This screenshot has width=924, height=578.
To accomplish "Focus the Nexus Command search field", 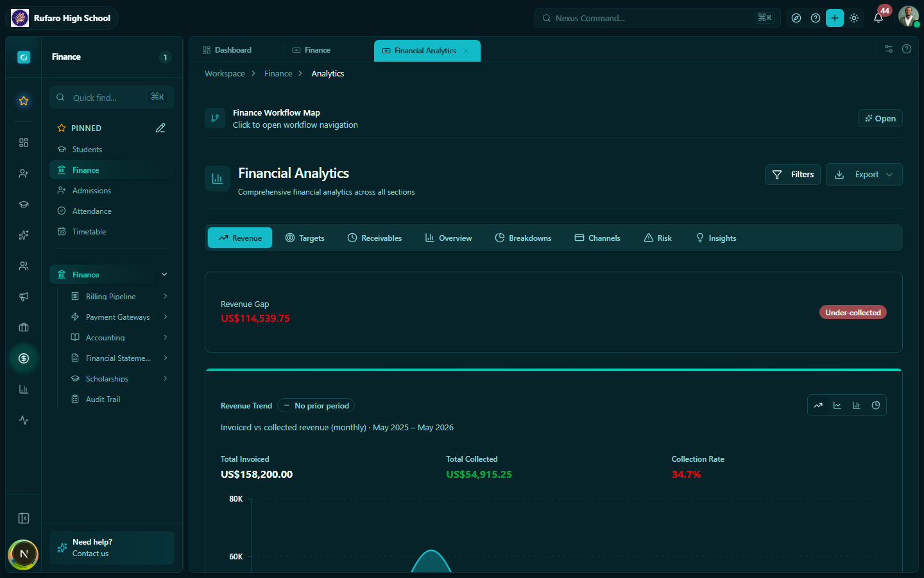I will (x=657, y=18).
